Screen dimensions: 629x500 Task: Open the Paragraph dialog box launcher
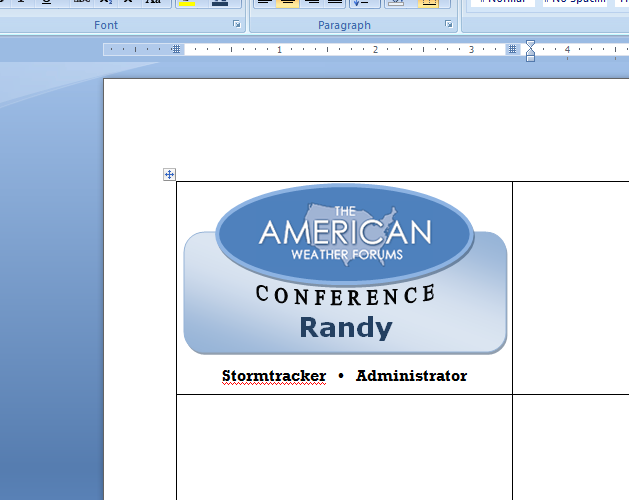coord(449,24)
